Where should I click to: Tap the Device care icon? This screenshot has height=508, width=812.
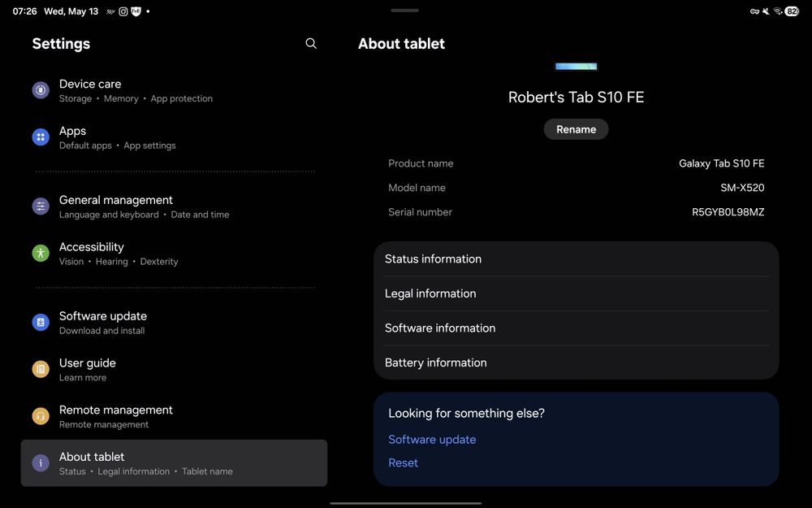(x=41, y=90)
